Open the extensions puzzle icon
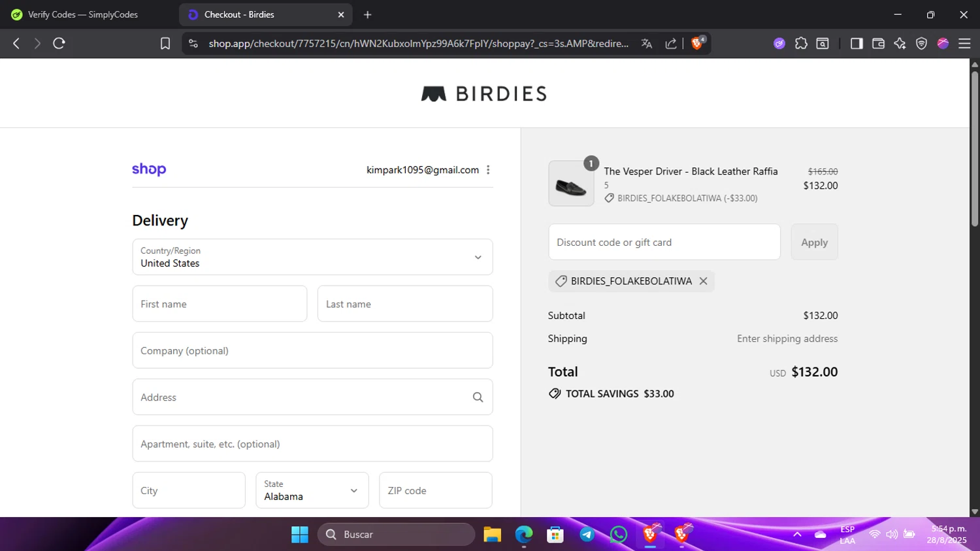 [801, 43]
